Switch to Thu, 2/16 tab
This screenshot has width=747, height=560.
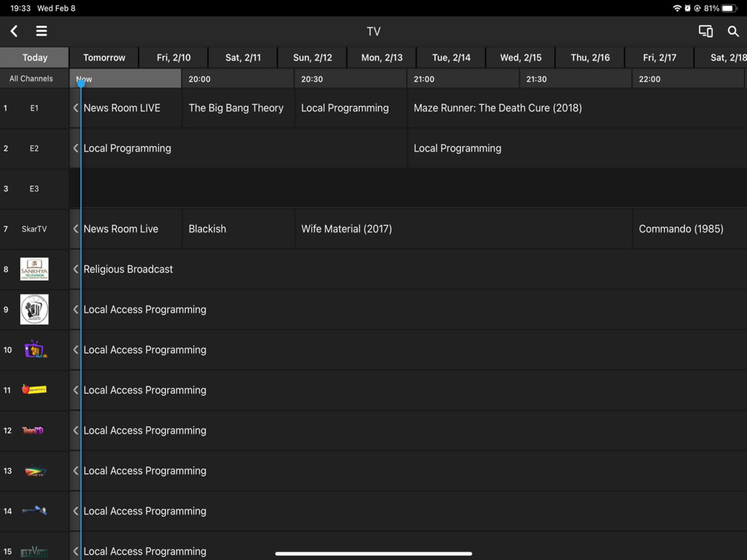[x=590, y=57]
